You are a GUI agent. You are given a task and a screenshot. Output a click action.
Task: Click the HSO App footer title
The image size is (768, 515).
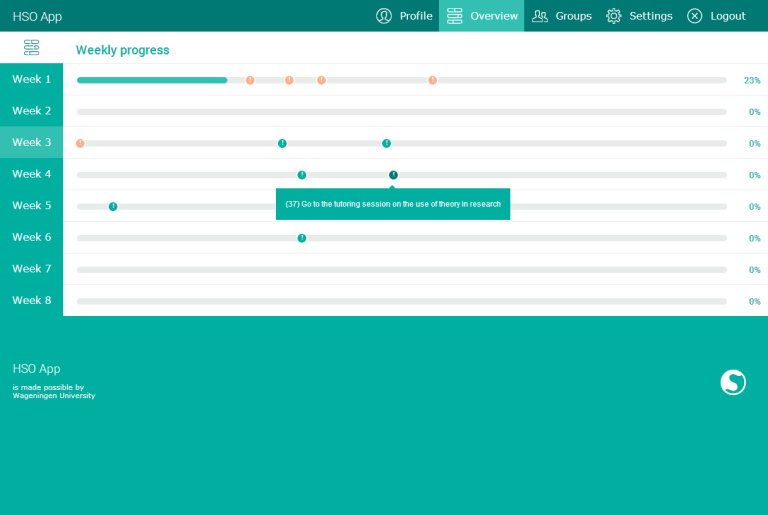(36, 369)
